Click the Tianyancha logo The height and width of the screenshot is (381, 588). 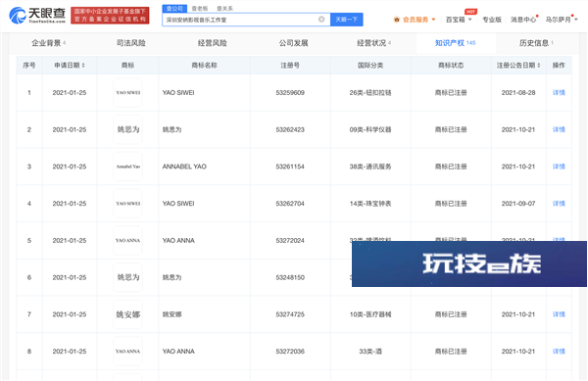coord(37,15)
